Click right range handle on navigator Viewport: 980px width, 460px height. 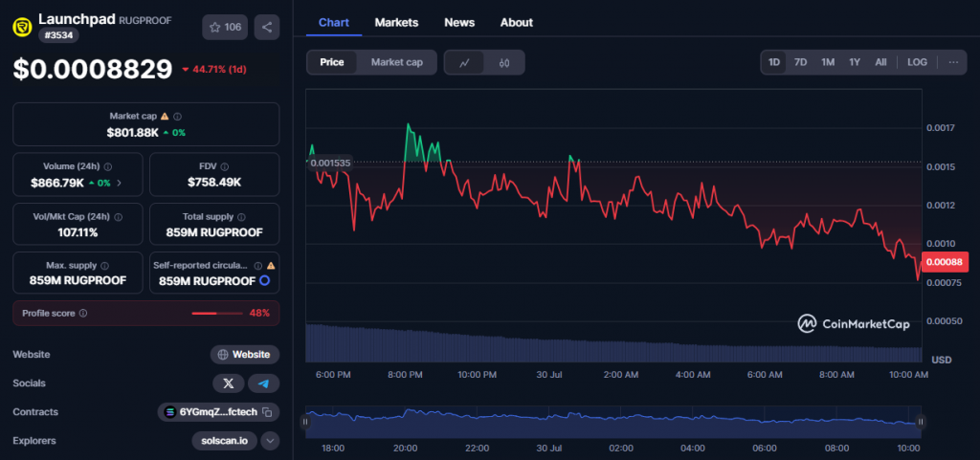click(921, 422)
